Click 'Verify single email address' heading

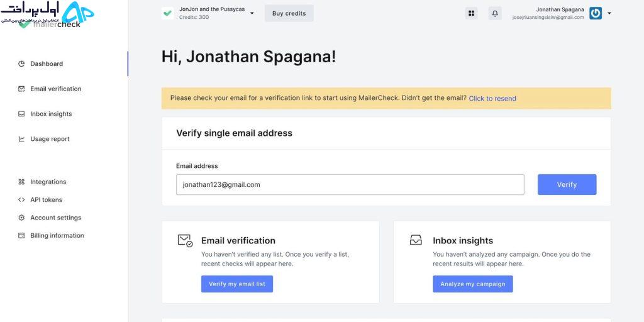[x=234, y=133]
